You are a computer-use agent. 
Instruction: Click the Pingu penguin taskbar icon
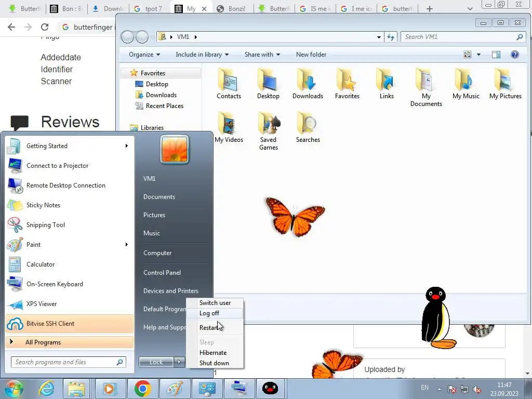270,389
